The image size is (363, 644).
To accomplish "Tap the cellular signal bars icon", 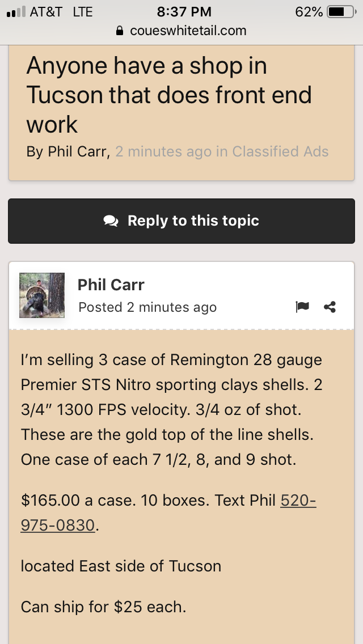I will point(16,12).
